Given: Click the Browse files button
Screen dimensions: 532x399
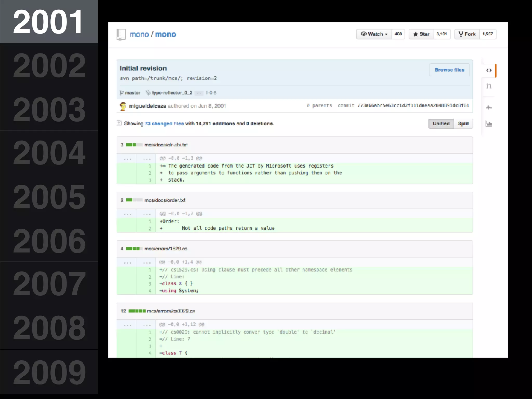Looking at the screenshot, I should click(449, 70).
